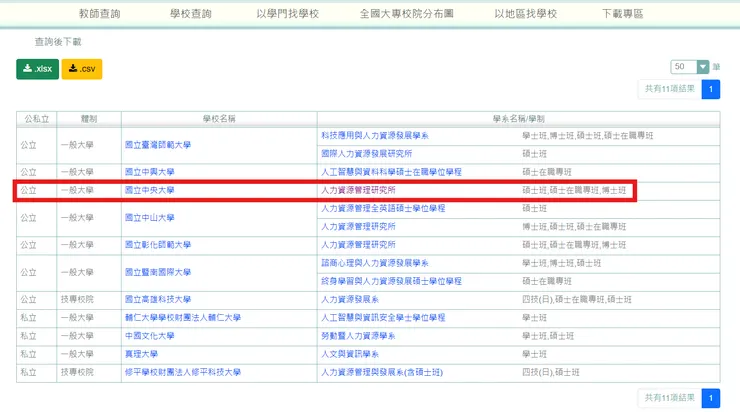Screen dimensions: 740x412
Task: Open 國立彰化師範大學 school link
Action: tap(158, 244)
